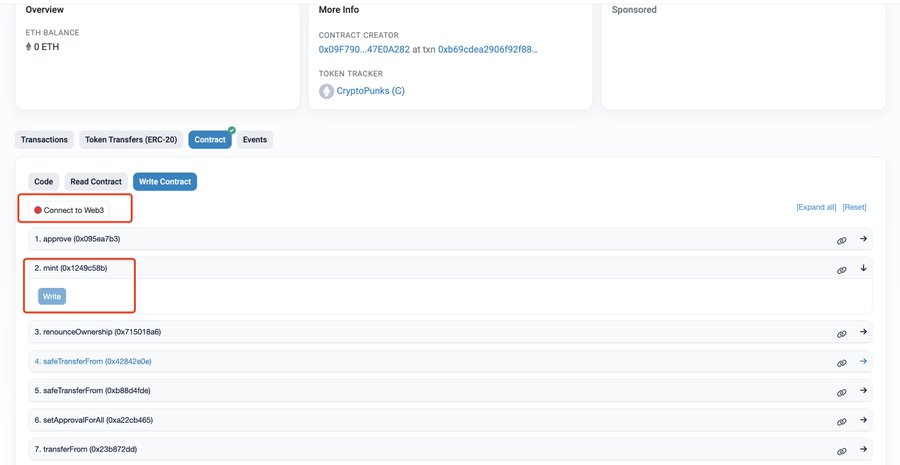Click Connect to Web3
900x465 pixels.
[x=73, y=210]
